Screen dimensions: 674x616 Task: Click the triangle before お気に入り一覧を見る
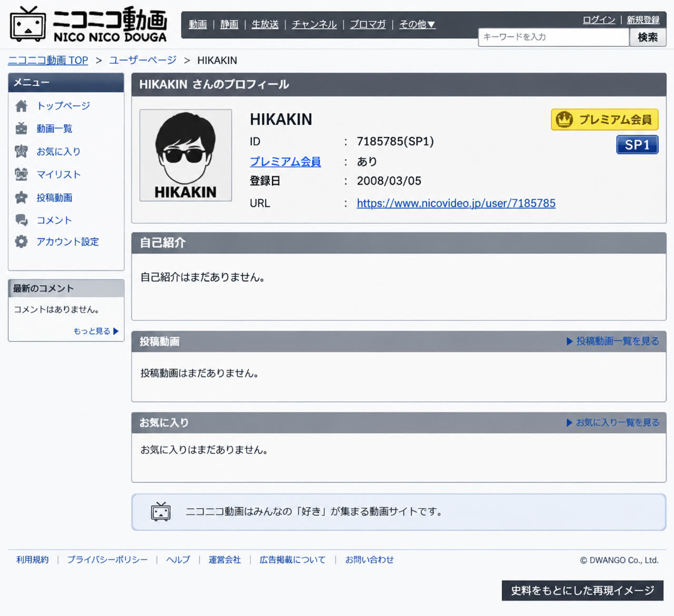pyautogui.click(x=569, y=422)
